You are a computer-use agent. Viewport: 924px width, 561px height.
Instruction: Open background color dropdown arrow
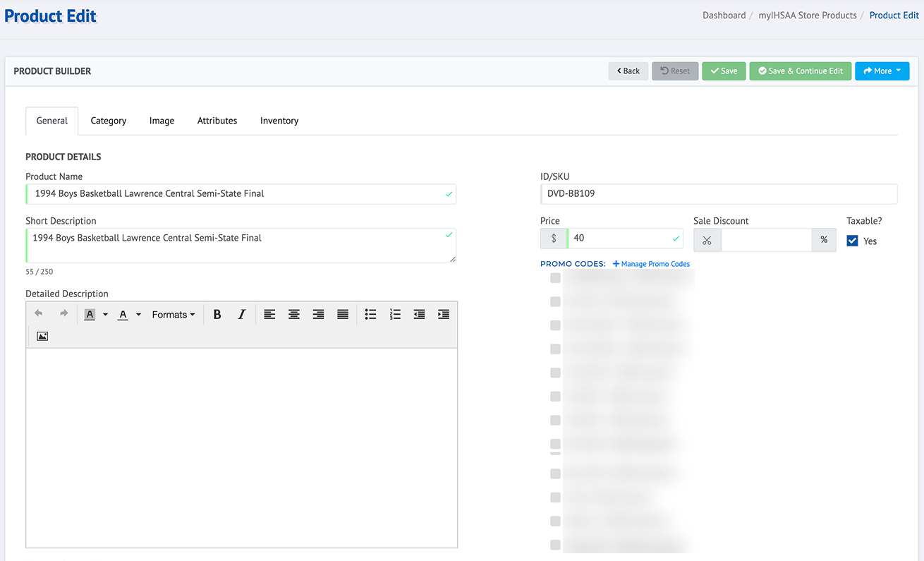tap(105, 315)
